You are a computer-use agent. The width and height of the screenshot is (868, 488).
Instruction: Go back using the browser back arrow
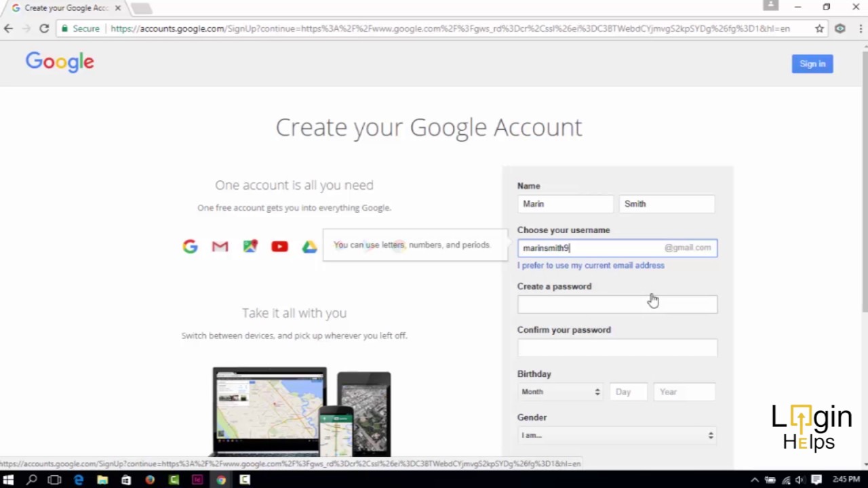point(8,28)
